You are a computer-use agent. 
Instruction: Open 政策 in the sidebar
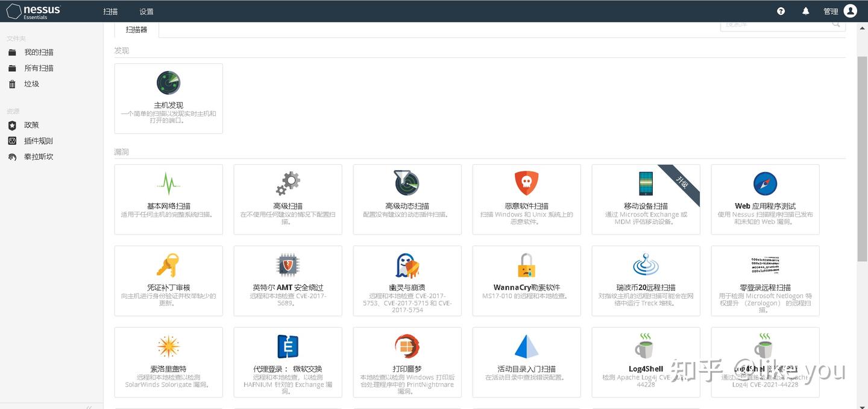click(31, 125)
